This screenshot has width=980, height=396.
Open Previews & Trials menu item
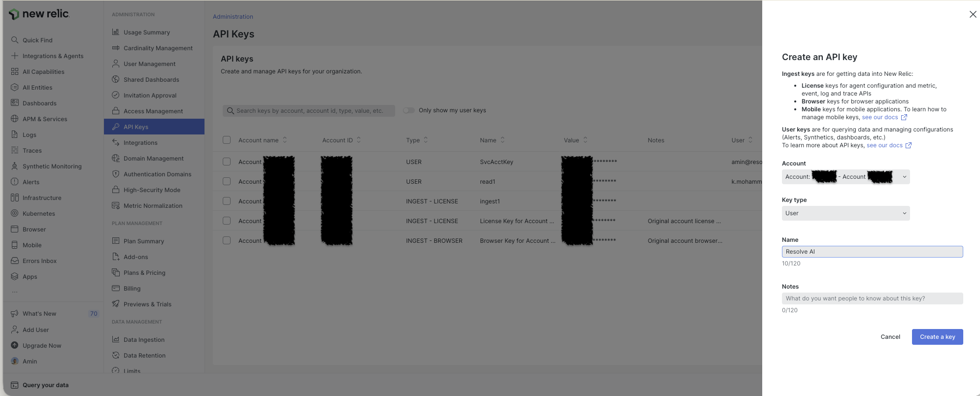pyautogui.click(x=154, y=304)
